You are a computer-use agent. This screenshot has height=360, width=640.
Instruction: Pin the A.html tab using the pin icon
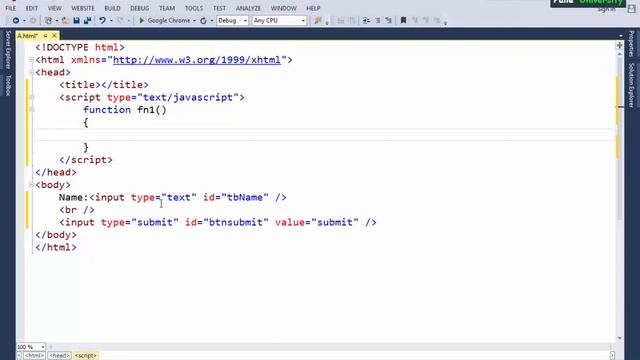tap(45, 36)
